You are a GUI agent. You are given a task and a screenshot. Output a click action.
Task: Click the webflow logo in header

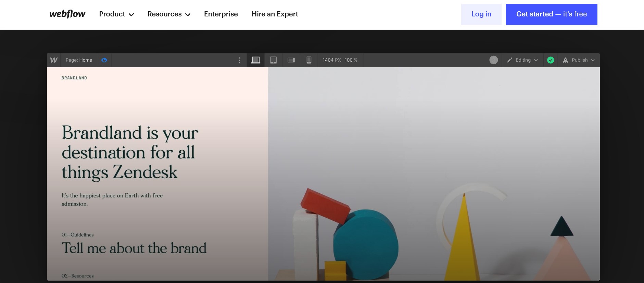click(67, 14)
